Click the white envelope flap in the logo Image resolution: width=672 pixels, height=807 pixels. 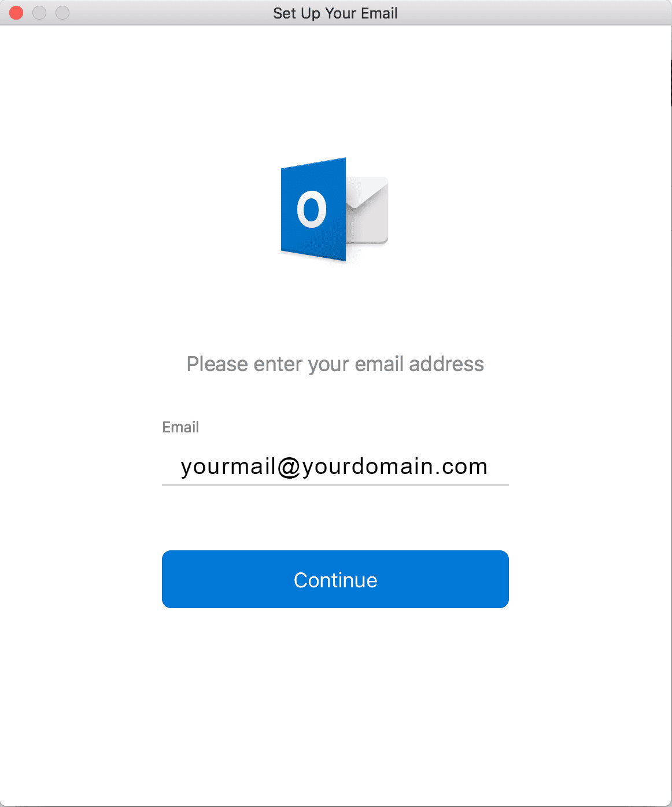[x=368, y=192]
